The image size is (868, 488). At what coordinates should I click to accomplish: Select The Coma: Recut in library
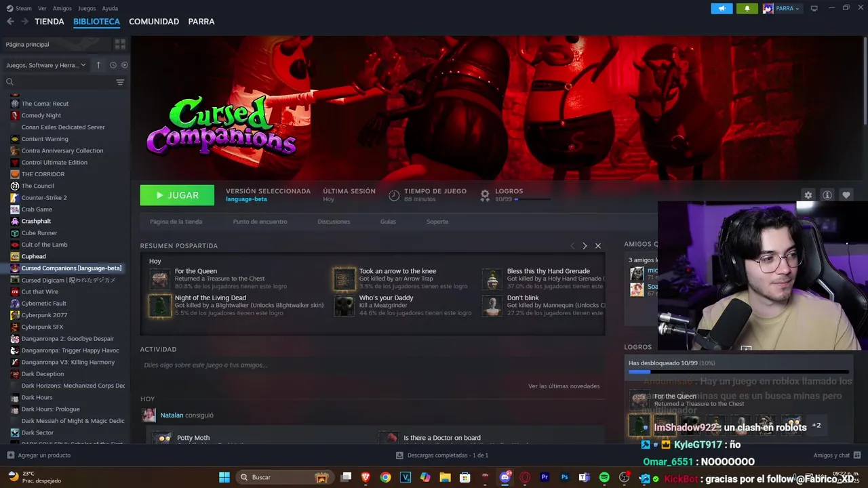45,104
